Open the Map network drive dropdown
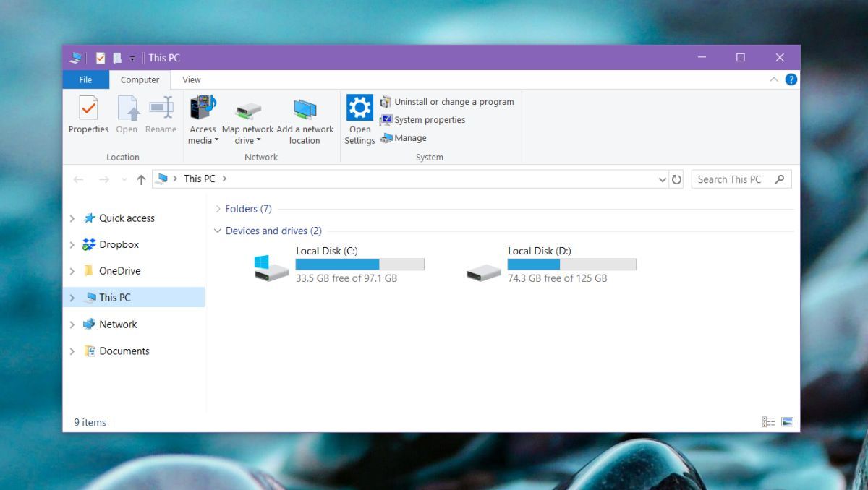 click(x=258, y=140)
